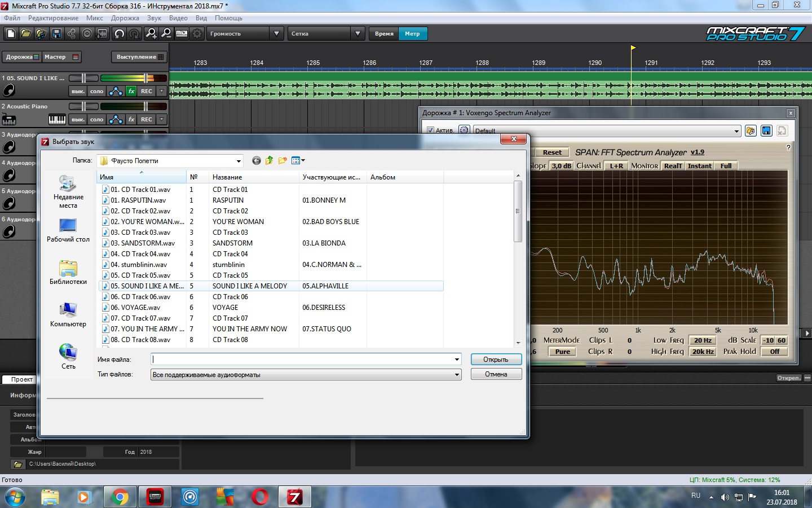The height and width of the screenshot is (508, 812).
Task: Expand the Папка folder dropdown
Action: click(x=239, y=161)
